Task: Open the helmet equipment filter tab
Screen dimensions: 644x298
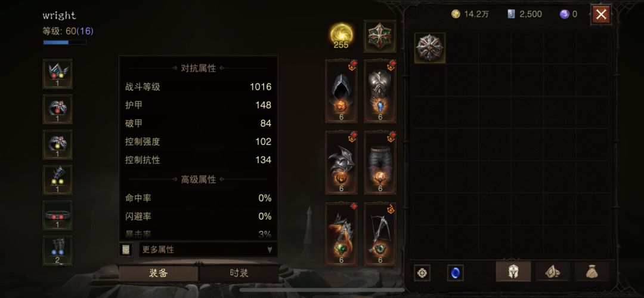Action: [513, 272]
